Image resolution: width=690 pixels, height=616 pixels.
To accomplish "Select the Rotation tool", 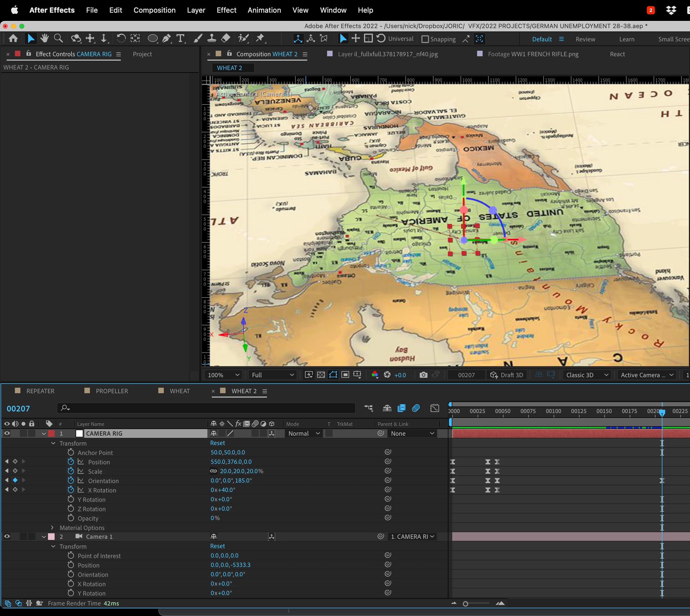I will pyautogui.click(x=121, y=39).
